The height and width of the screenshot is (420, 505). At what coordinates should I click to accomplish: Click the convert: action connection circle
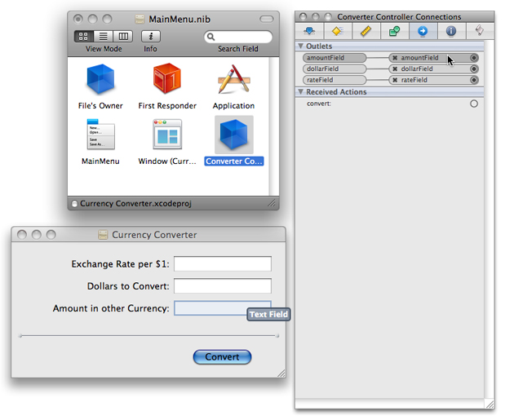pos(474,104)
